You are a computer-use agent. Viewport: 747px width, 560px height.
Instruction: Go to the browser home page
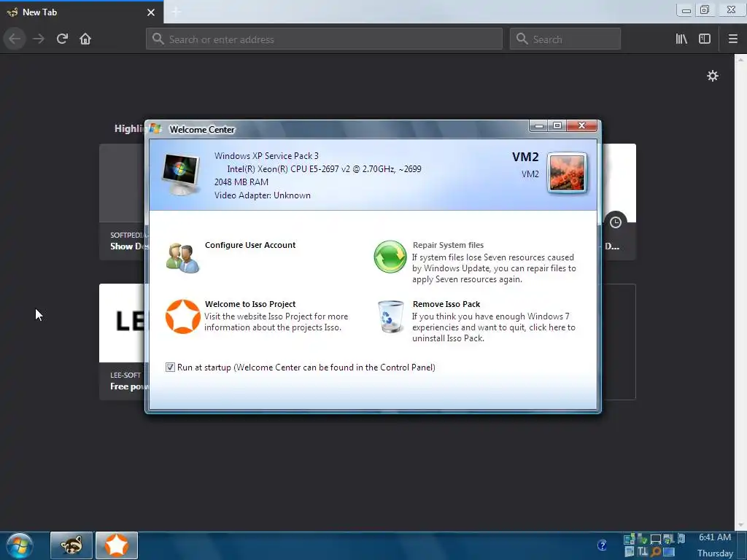pyautogui.click(x=85, y=39)
